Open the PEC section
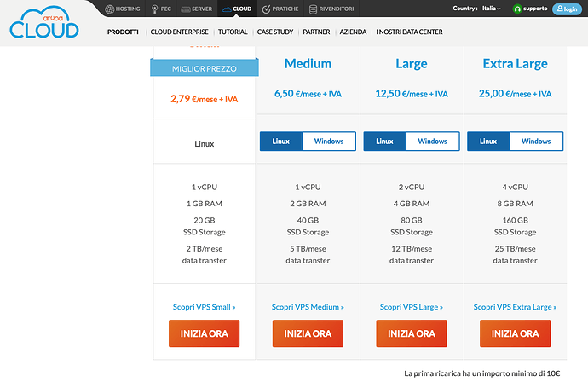Image resolution: width=588 pixels, height=382 pixels. pos(161,9)
